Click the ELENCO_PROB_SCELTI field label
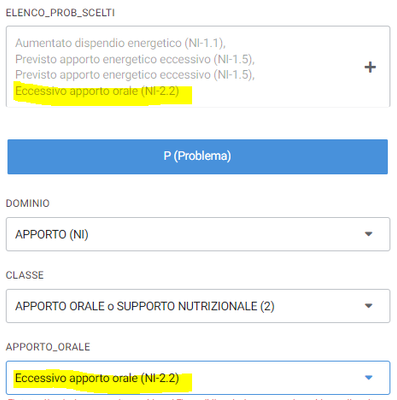The width and height of the screenshot is (397, 400). 60,13
